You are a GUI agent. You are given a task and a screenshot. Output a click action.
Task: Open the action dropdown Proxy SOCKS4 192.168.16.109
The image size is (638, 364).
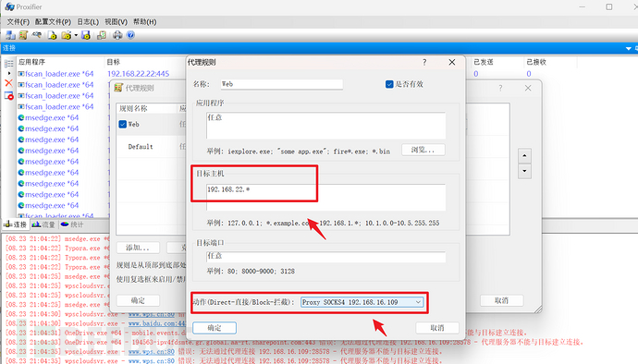pos(362,302)
